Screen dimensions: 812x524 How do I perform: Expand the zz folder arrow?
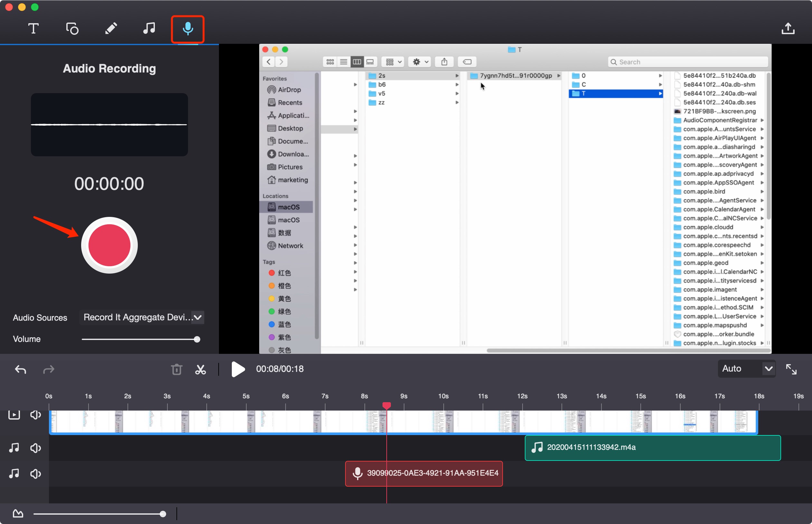coord(457,102)
